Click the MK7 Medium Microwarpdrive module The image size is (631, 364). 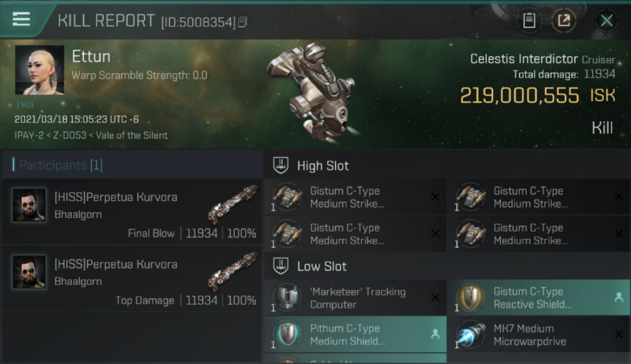pos(539,334)
